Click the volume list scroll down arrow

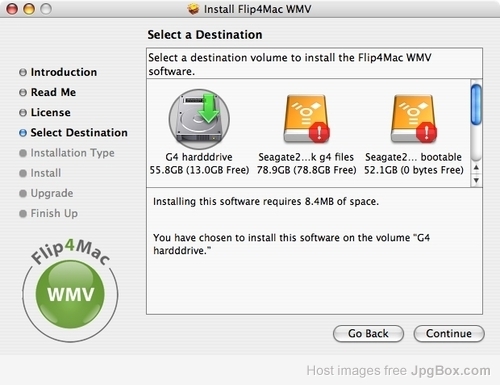pos(476,180)
